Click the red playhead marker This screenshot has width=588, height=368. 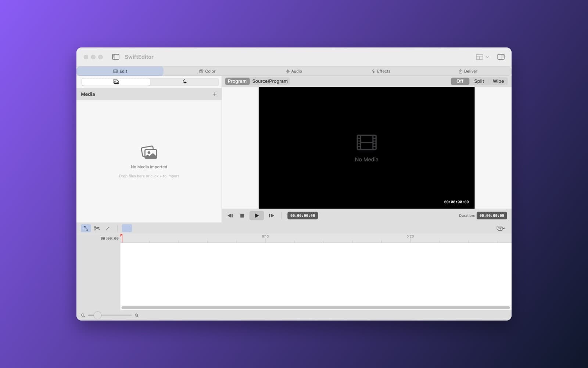pos(121,238)
